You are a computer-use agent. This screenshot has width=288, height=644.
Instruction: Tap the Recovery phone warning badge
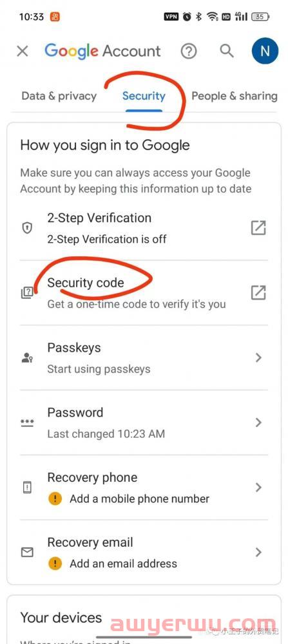point(55,499)
